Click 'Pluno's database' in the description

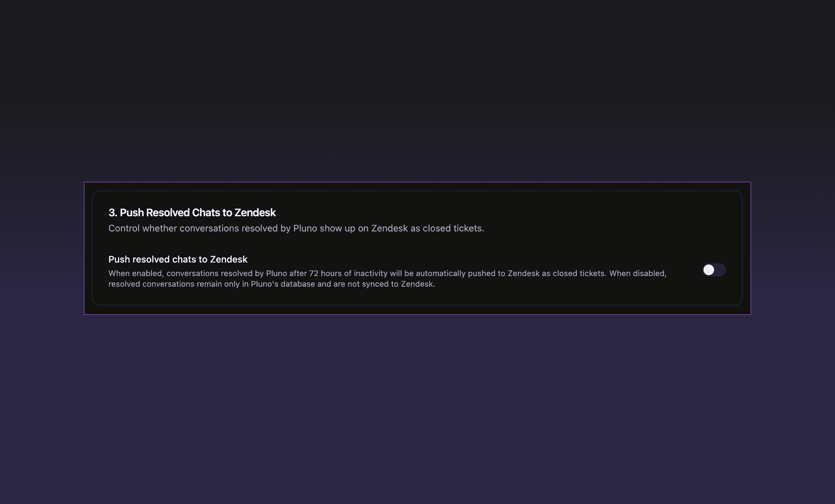coord(283,284)
